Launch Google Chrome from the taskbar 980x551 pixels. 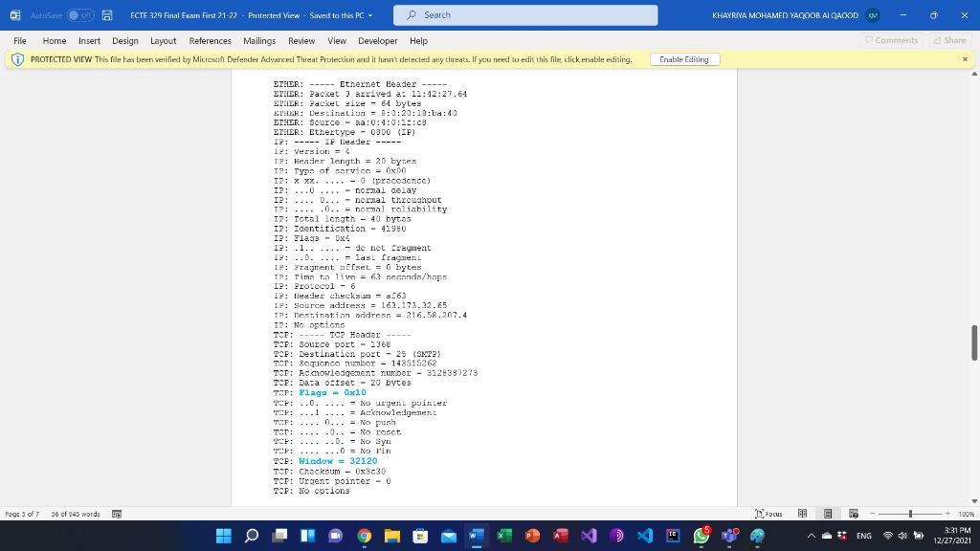click(x=364, y=535)
